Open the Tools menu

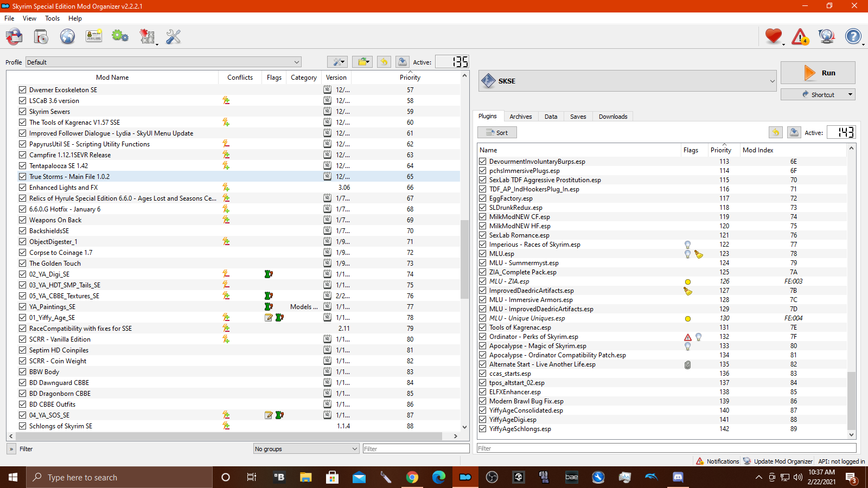pos(52,18)
